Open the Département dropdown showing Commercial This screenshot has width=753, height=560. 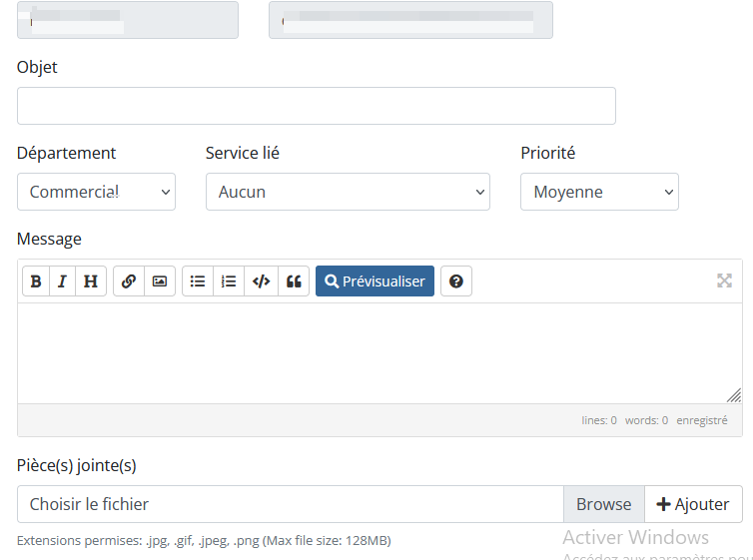97,192
